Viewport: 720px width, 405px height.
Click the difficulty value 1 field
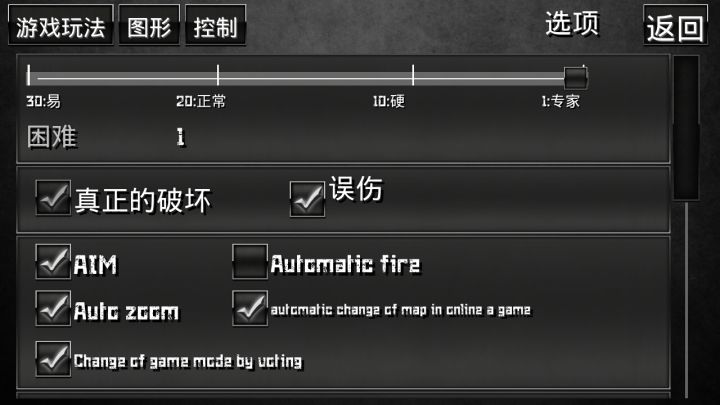click(x=180, y=137)
